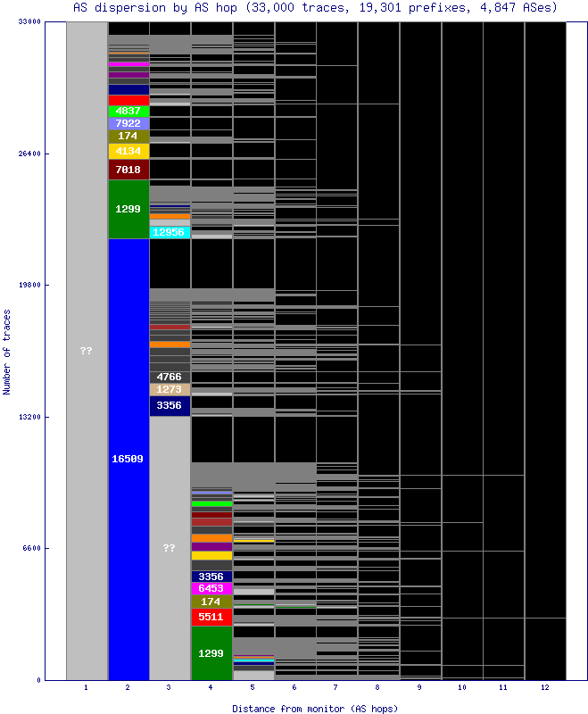This screenshot has height=714, width=588.
Task: Click the 19800 tick on the y-axis
Action: pos(29,286)
